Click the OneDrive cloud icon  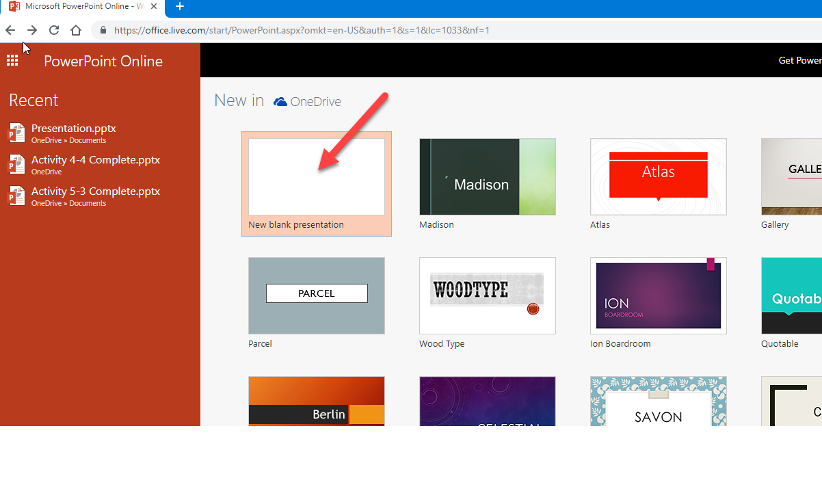click(280, 102)
